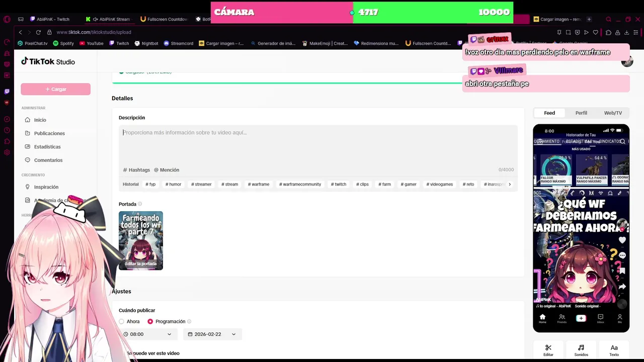644x362 pixels.
Task: Click the Cargar upload button
Action: click(55, 89)
